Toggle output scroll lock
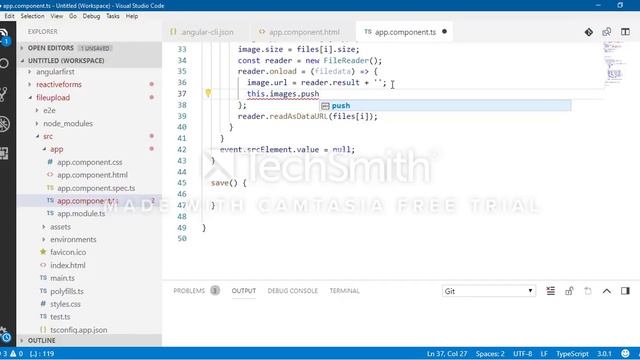 point(569,291)
